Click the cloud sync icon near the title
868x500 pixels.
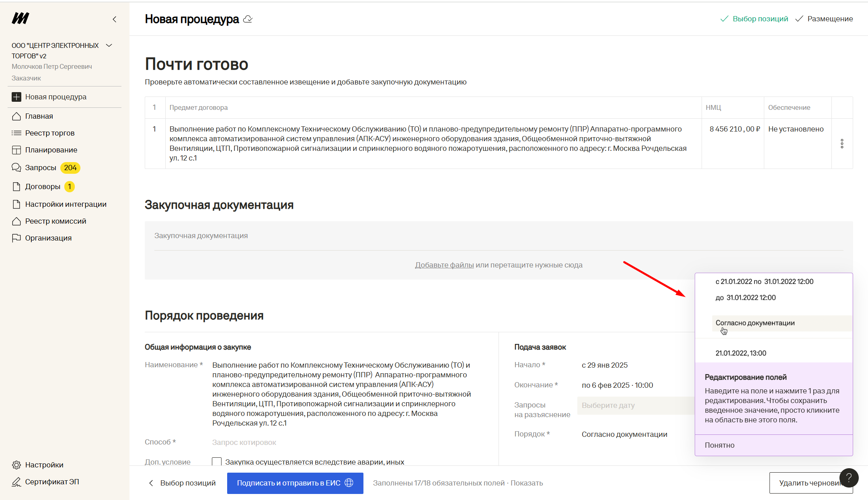(248, 19)
